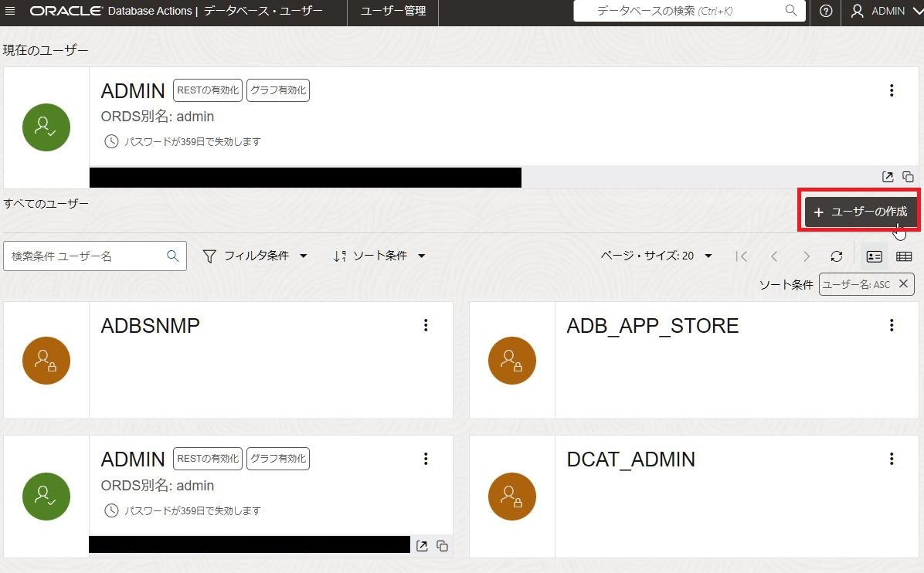Focus the database search field
Screen dimensions: 924x573
tap(689, 11)
